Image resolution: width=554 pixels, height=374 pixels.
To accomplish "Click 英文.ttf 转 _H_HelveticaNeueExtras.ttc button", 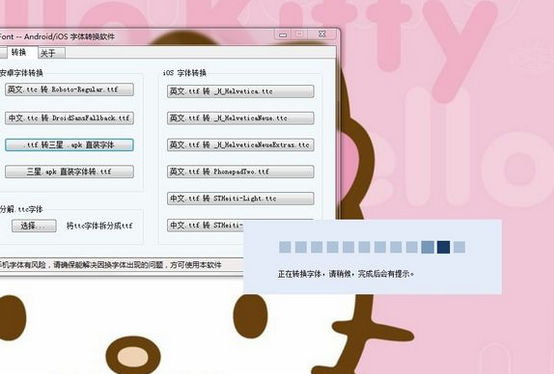I will coord(240,145).
